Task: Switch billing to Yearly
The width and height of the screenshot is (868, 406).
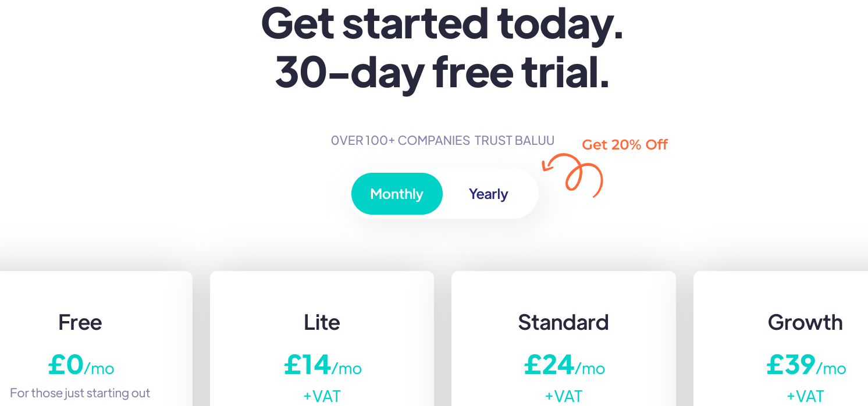Action: 488,194
